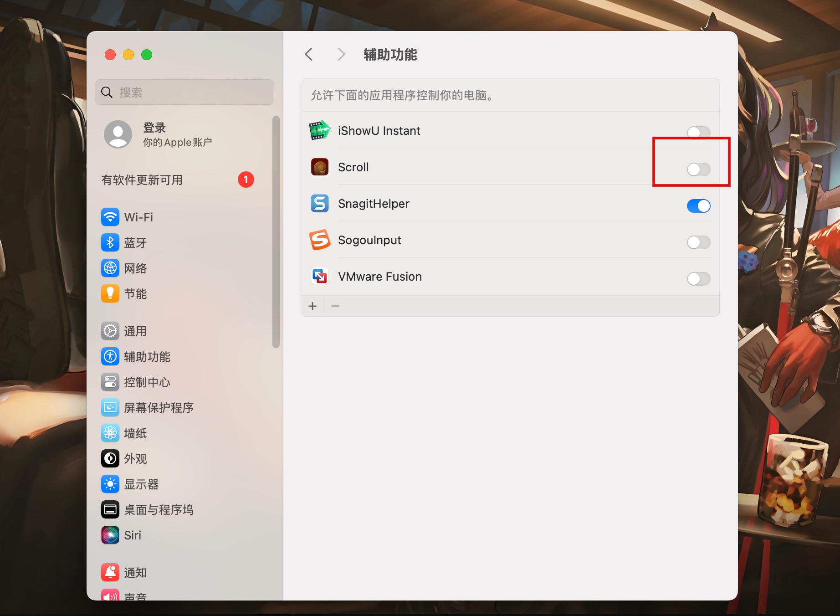Enable the SogouInput toggle
This screenshot has width=840, height=616.
tap(698, 242)
